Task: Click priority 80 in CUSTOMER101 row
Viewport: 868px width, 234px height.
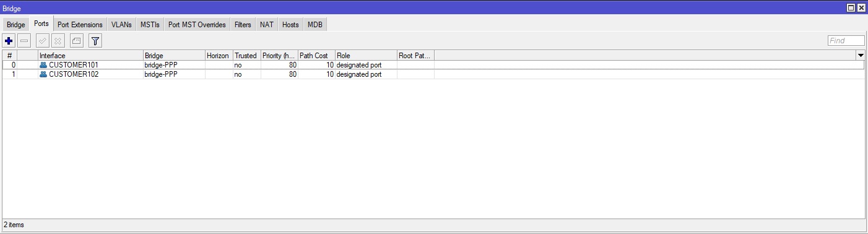Action: click(292, 65)
